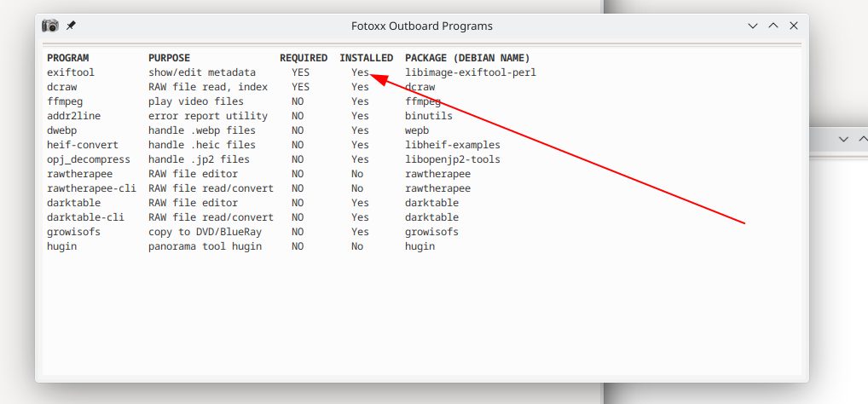
Task: Click the INSTALLED column header
Action: tap(367, 58)
